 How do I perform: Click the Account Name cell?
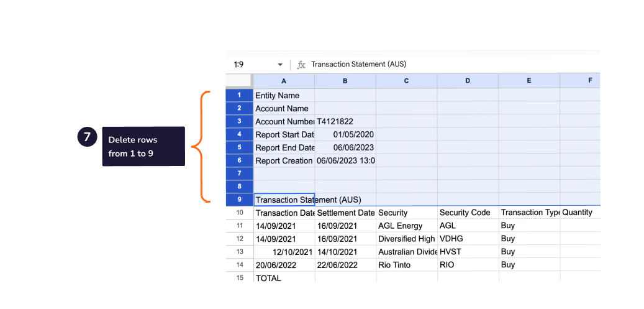point(284,109)
